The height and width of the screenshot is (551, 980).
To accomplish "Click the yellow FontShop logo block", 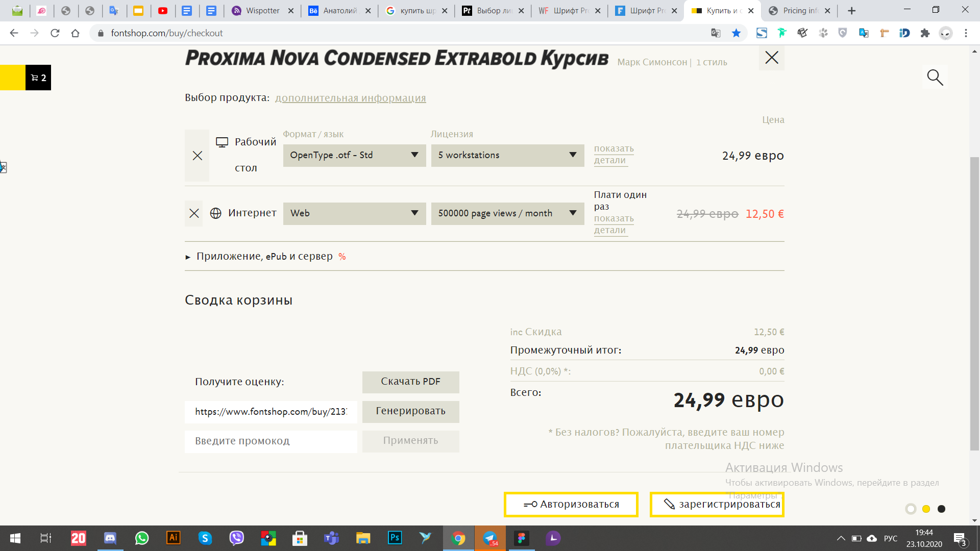I will tap(13, 78).
